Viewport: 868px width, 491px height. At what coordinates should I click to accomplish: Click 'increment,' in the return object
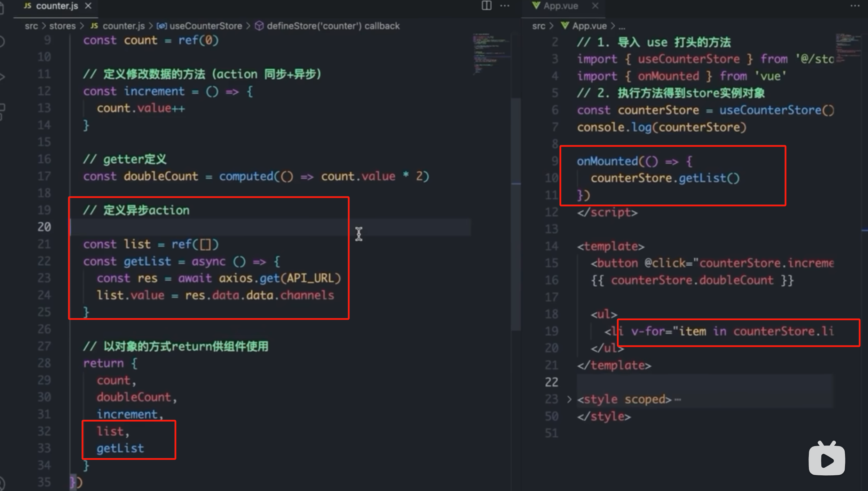point(130,414)
